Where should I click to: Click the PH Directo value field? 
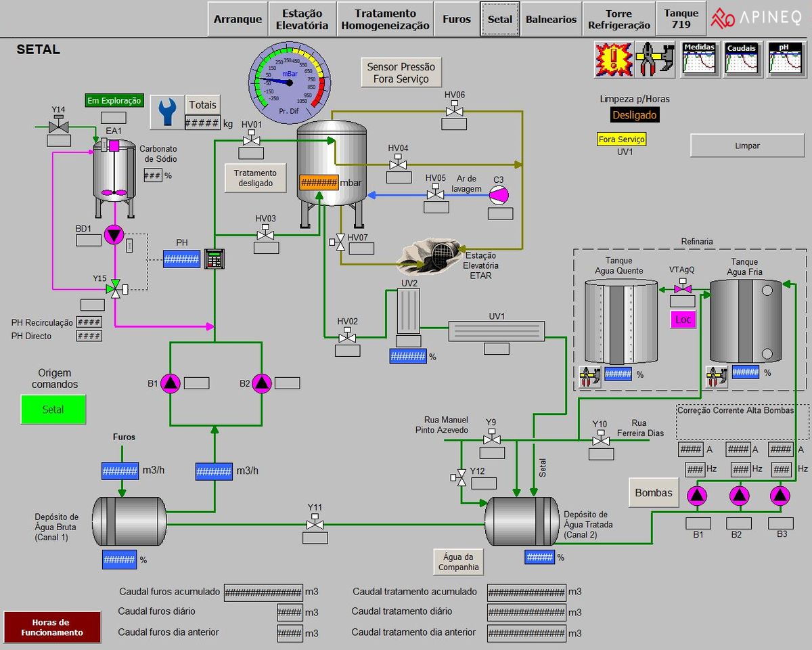pyautogui.click(x=89, y=336)
